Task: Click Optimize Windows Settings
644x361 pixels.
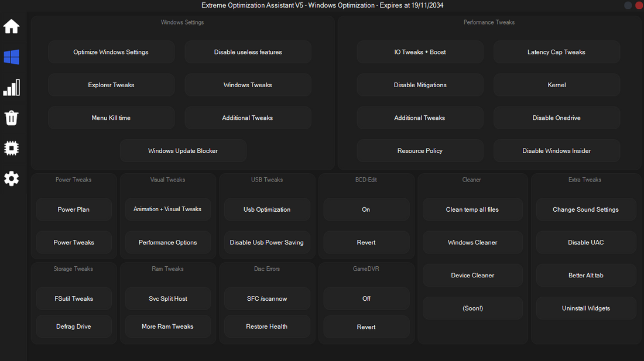Action: pyautogui.click(x=111, y=51)
